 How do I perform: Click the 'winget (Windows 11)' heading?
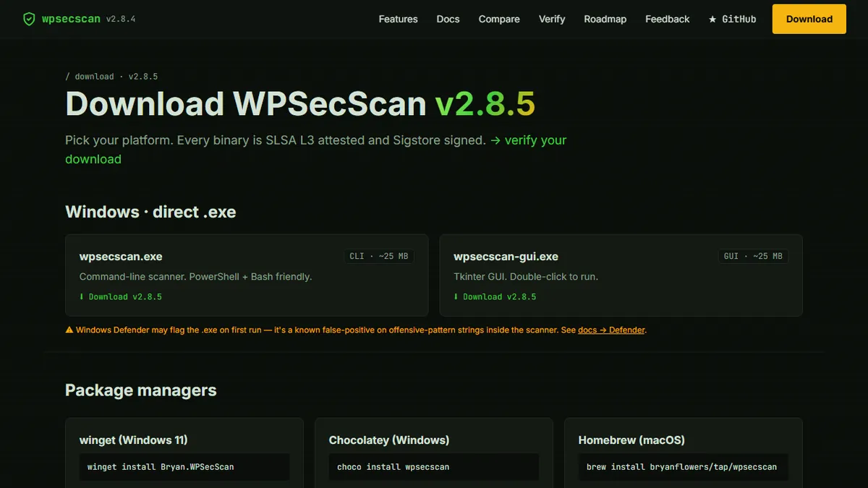(x=134, y=440)
